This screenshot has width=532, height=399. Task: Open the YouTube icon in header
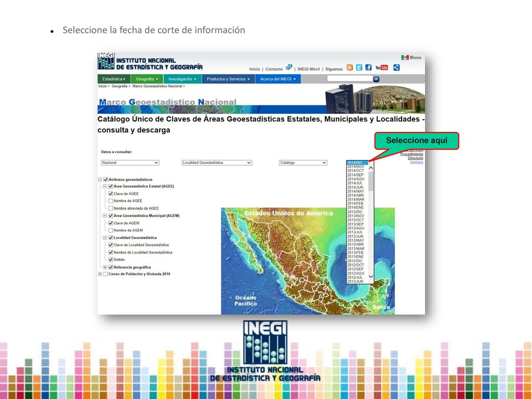pos(382,68)
